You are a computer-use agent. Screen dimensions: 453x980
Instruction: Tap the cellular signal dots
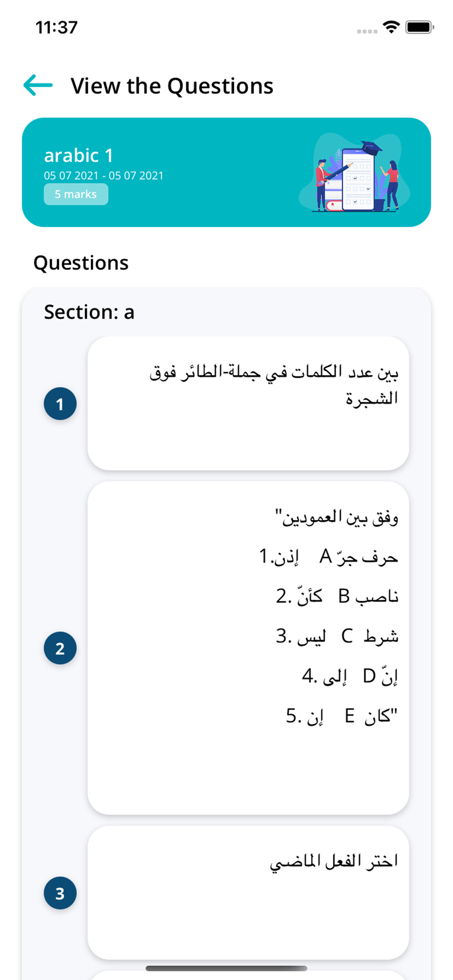coord(367,31)
